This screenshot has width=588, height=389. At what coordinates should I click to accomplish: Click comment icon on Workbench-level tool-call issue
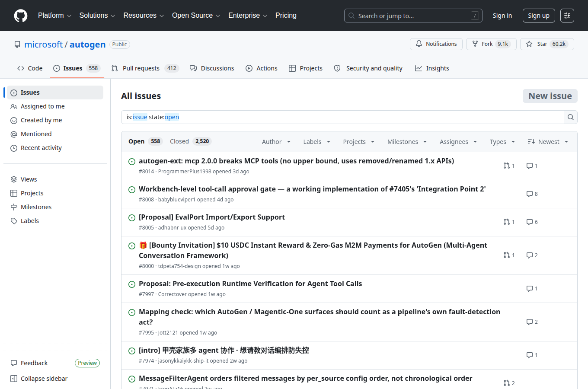(x=529, y=194)
